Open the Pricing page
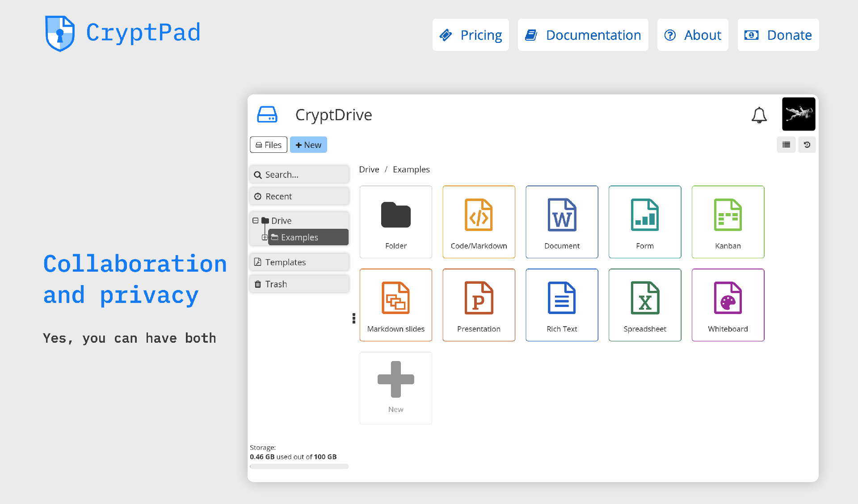 point(471,35)
